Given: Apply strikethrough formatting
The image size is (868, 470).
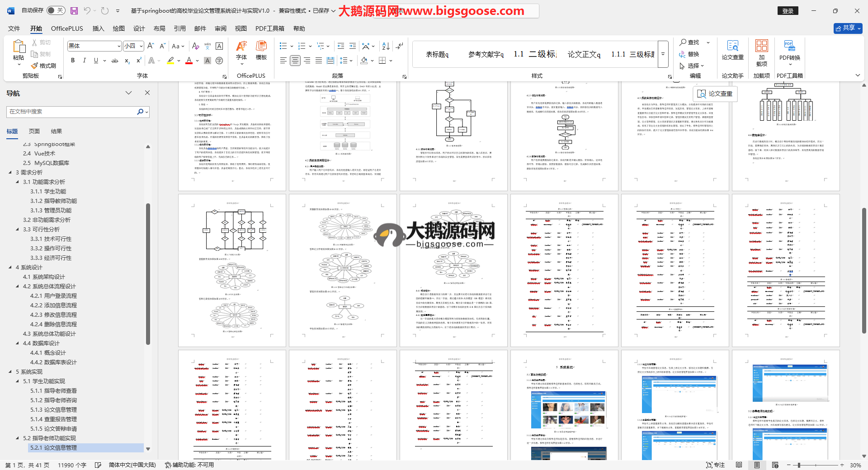Looking at the screenshot, I should 115,61.
